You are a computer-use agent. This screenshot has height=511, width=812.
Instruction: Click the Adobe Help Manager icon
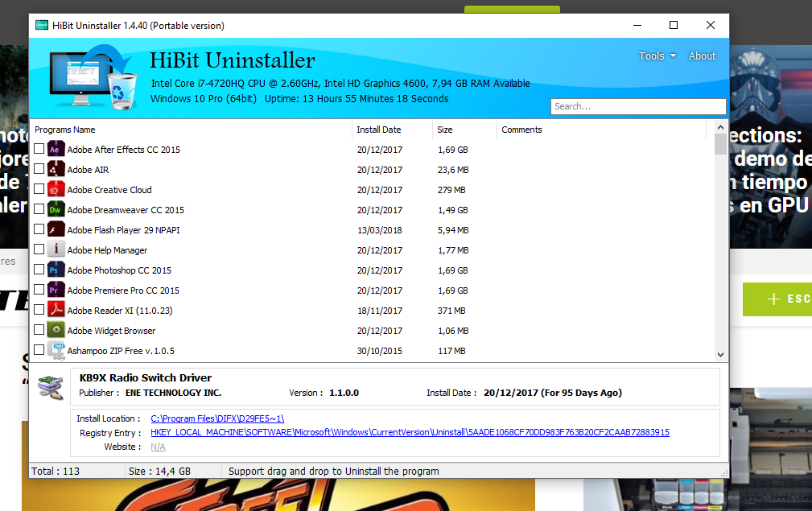(x=56, y=249)
